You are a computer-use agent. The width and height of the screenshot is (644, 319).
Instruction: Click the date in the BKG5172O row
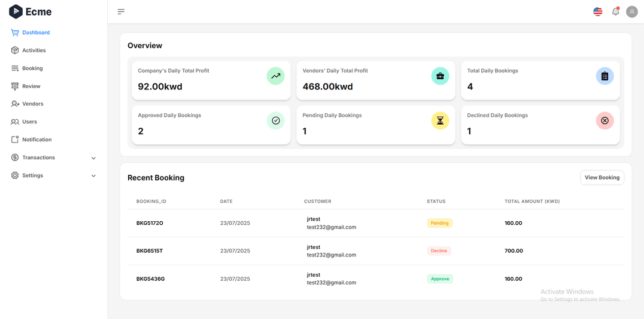[235, 224]
